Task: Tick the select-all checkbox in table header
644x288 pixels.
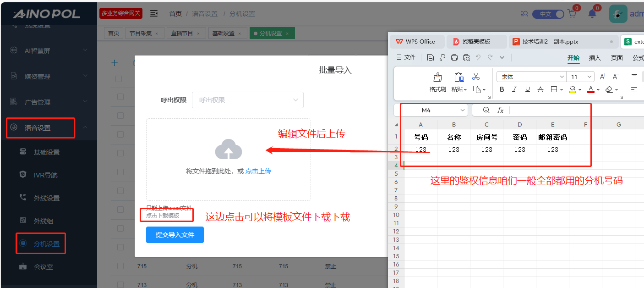Action: (x=119, y=79)
